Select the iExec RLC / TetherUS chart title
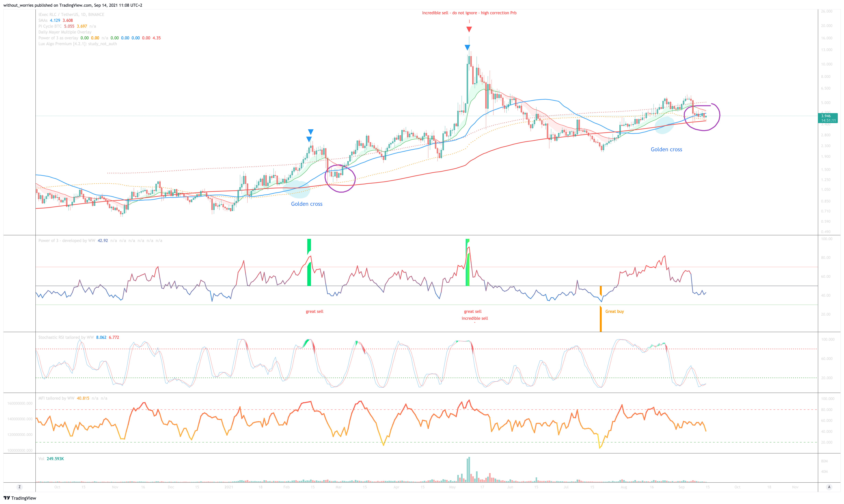This screenshot has height=504, width=844. [x=71, y=15]
